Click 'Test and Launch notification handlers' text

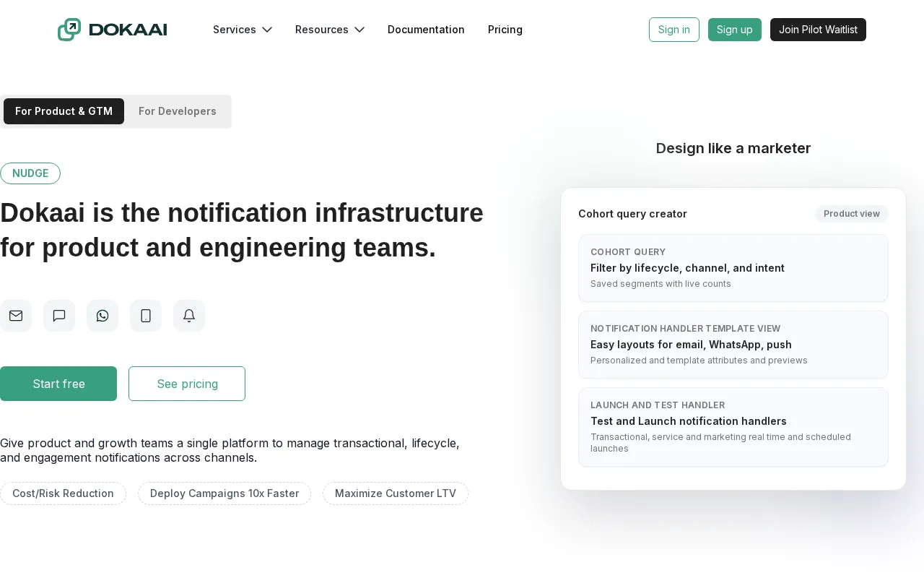[x=689, y=421]
